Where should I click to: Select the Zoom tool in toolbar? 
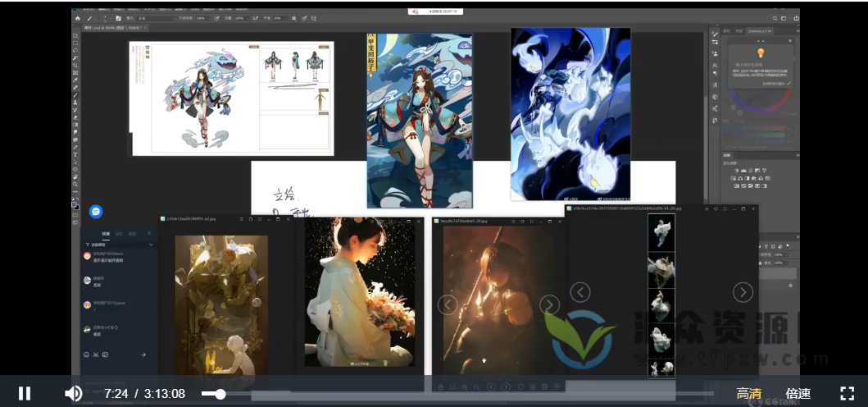pos(76,182)
